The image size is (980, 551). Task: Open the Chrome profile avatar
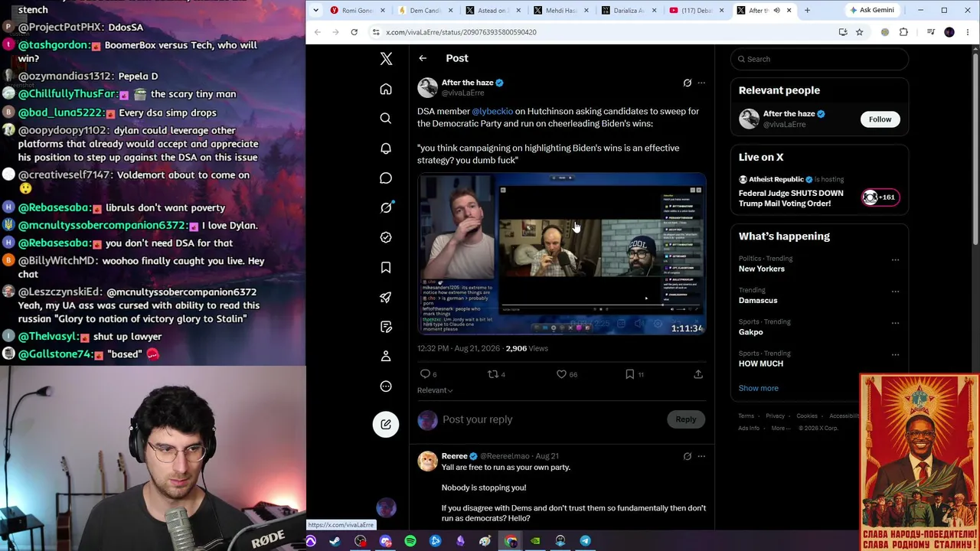949,32
